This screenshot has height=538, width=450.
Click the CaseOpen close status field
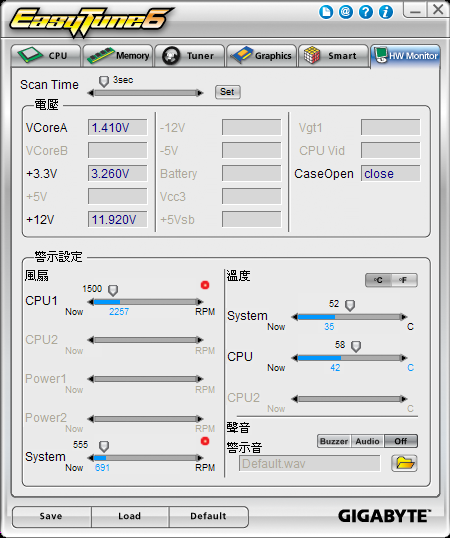tap(390, 173)
